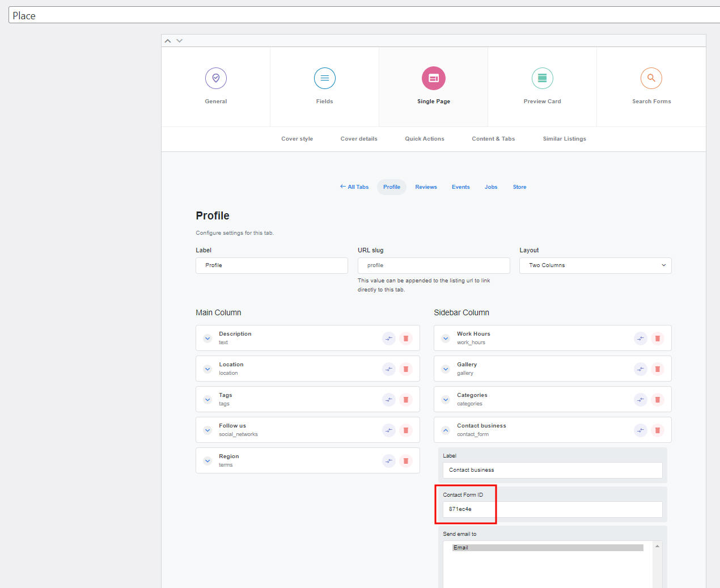
Task: Switch to the Store tab
Action: tap(520, 187)
